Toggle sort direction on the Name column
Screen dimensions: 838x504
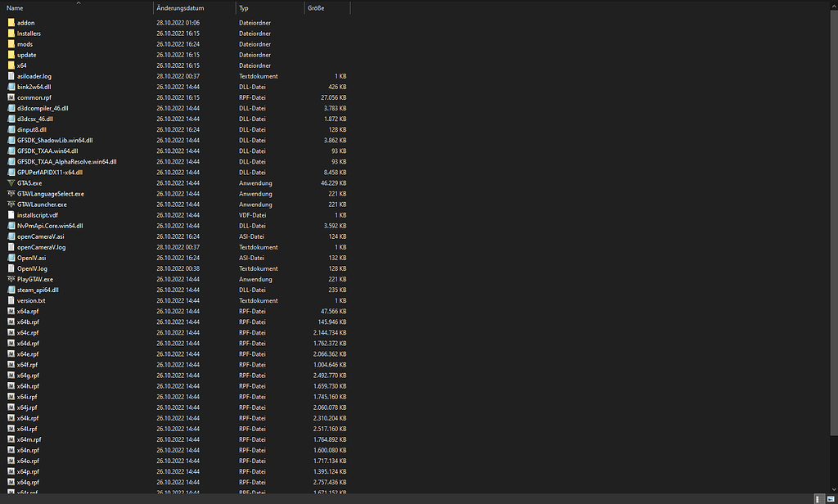pyautogui.click(x=49, y=7)
